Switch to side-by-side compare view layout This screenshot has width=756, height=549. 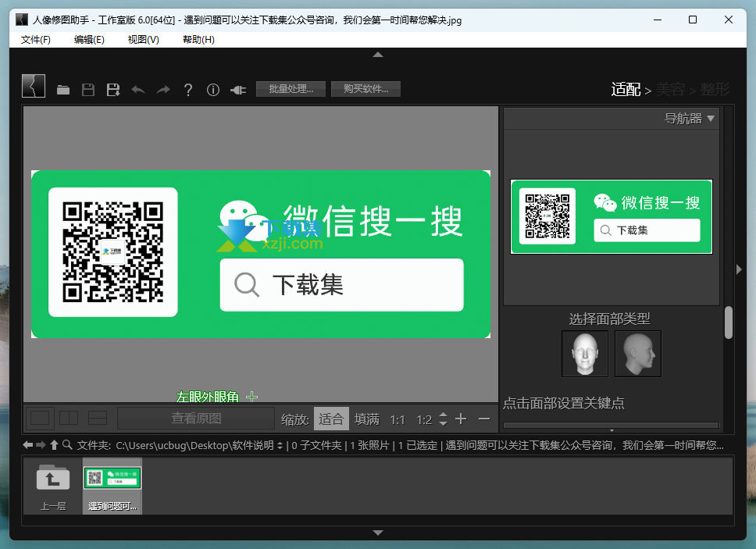point(69,418)
